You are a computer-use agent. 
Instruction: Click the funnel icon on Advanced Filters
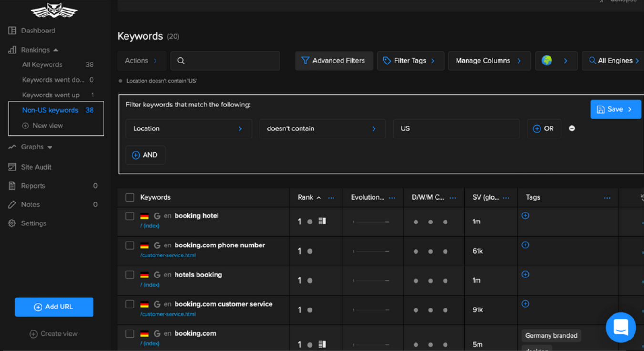(x=305, y=61)
